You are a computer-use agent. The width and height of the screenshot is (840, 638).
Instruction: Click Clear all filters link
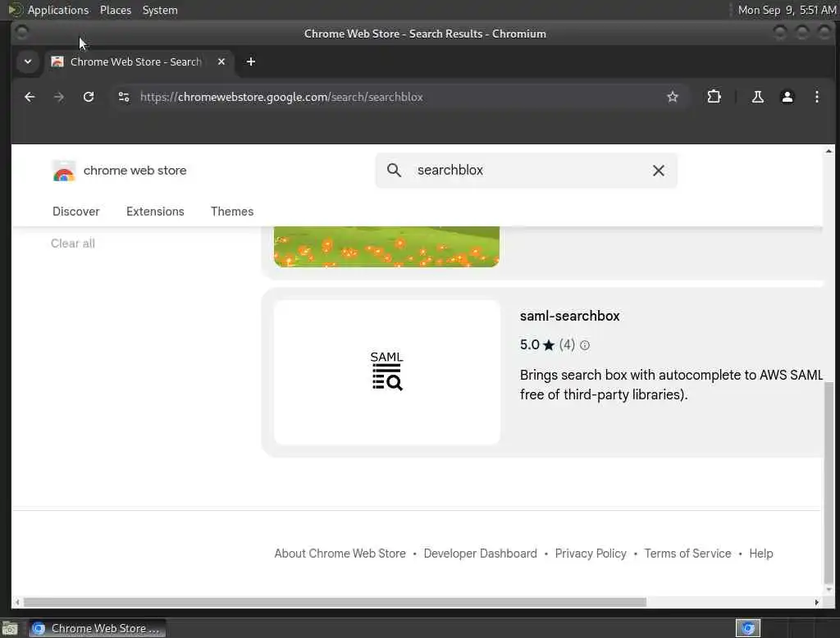(x=73, y=244)
